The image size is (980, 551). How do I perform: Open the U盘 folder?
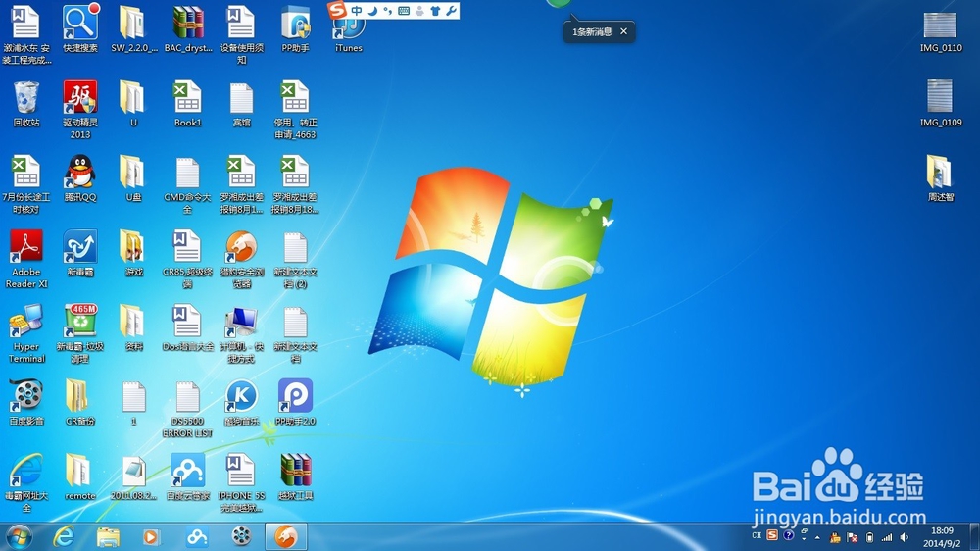[x=133, y=177]
